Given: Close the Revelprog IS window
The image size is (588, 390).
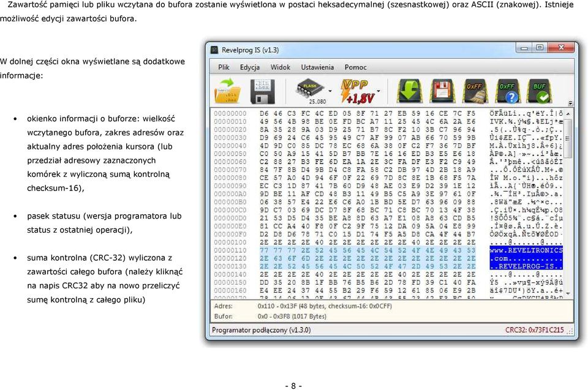Looking at the screenshot, I should point(561,48).
